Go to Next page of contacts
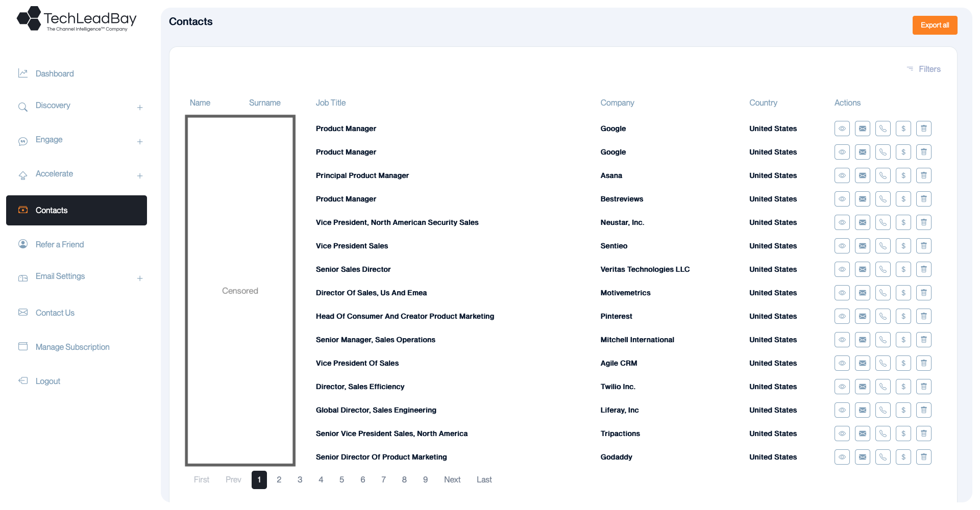Image resolution: width=980 pixels, height=510 pixels. pos(452,479)
